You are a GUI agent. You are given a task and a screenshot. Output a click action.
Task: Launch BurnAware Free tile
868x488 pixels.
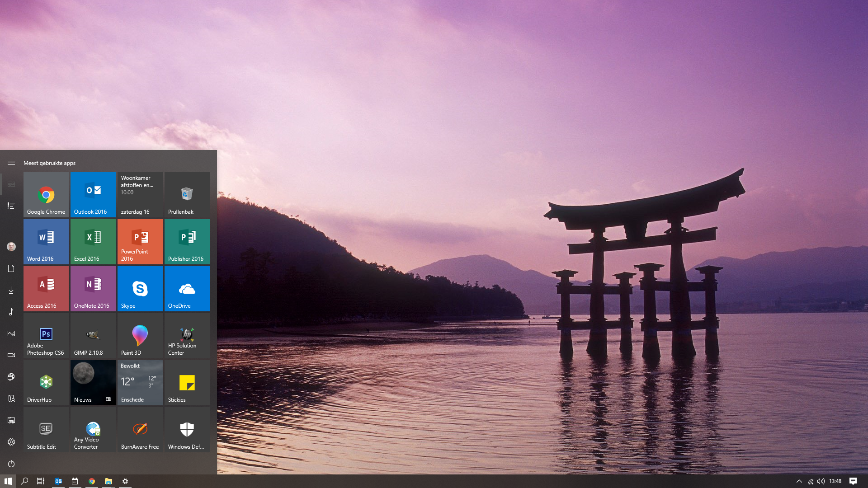tap(140, 430)
